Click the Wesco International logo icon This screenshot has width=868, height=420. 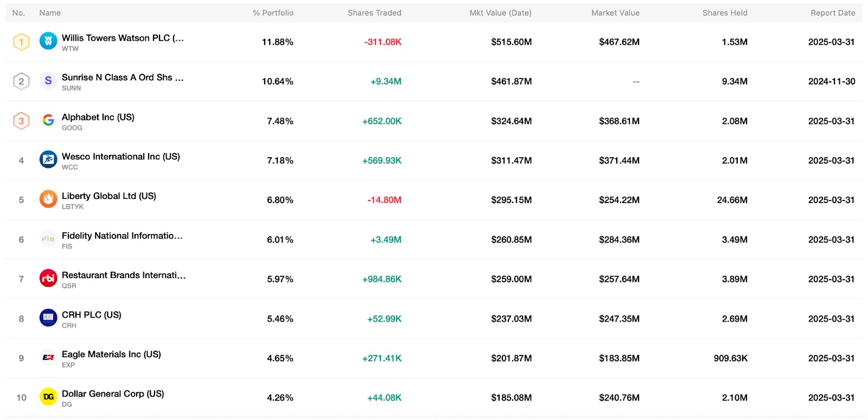48,160
